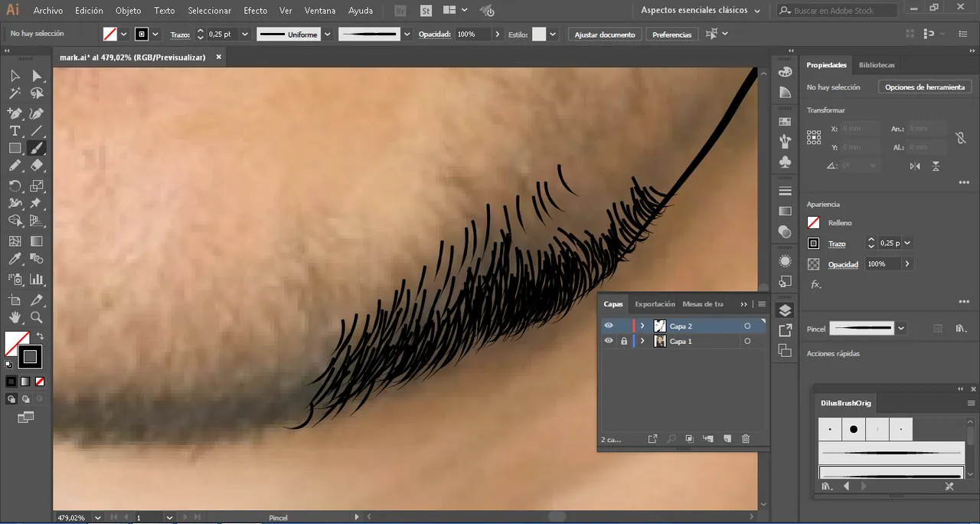980x524 pixels.
Task: Select the Type tool
Action: [15, 131]
